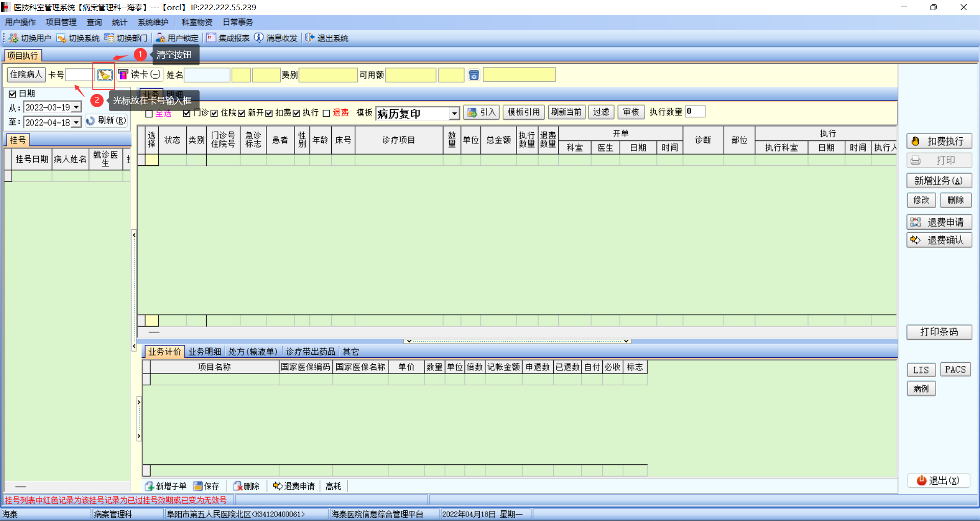Open the 日常事务 menu
Screen dimensions: 980x521
coord(238,22)
